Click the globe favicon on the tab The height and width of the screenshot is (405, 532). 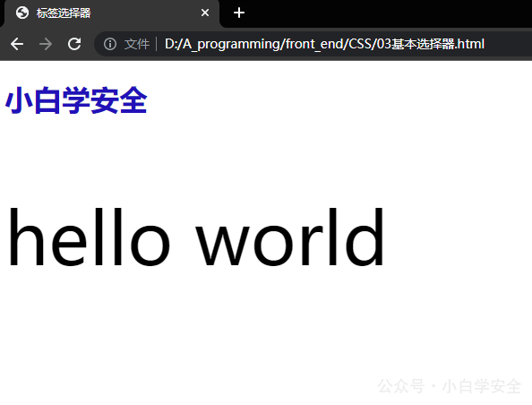pyautogui.click(x=22, y=13)
